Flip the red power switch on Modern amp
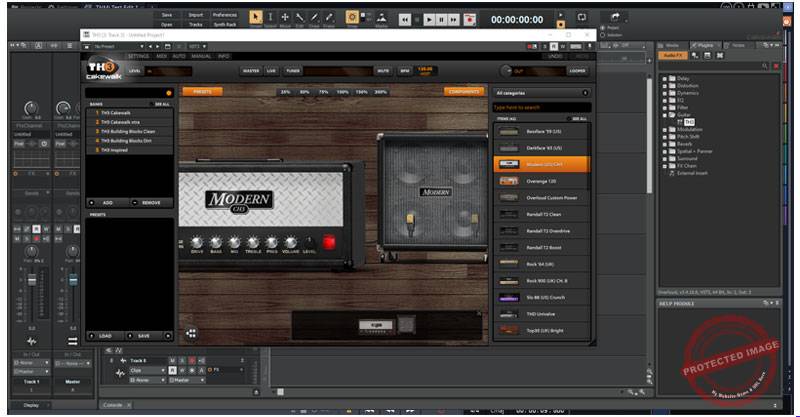Viewport: 800px width, 417px height. 329,242
